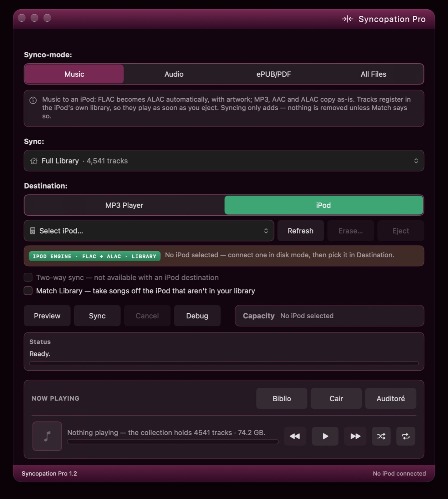
Task: Click the Erase... button
Action: click(x=351, y=231)
